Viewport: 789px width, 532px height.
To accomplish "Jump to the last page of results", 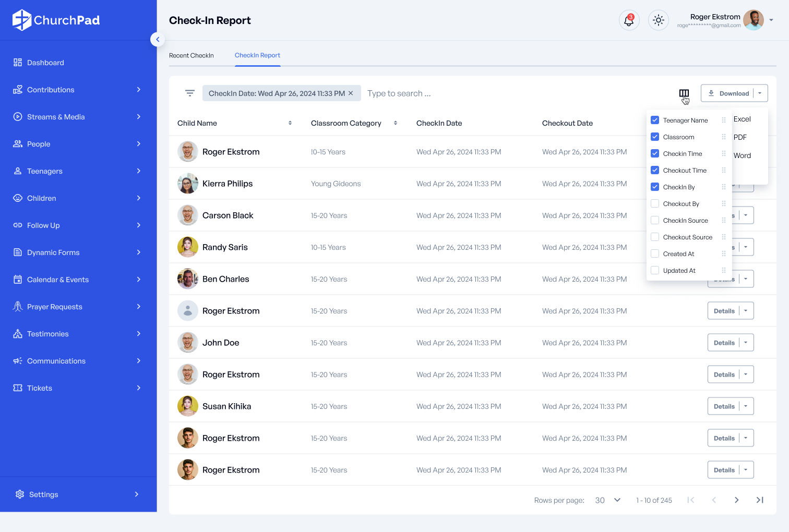I will tap(760, 500).
